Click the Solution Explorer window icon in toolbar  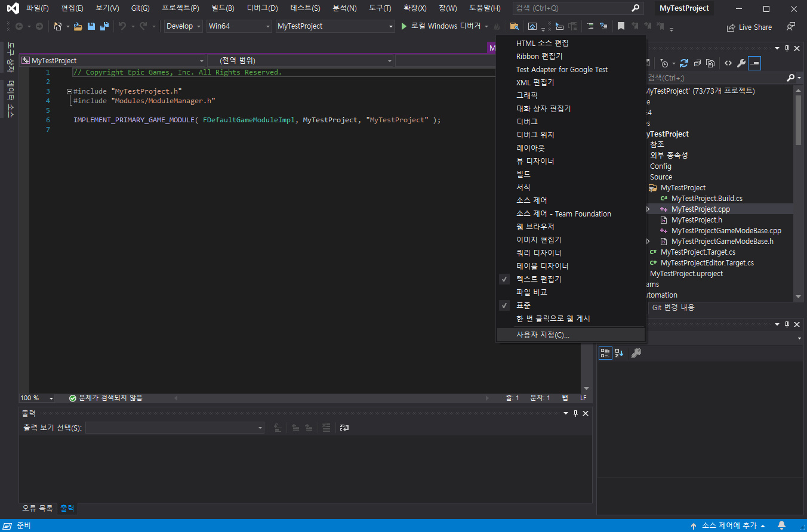click(532, 26)
